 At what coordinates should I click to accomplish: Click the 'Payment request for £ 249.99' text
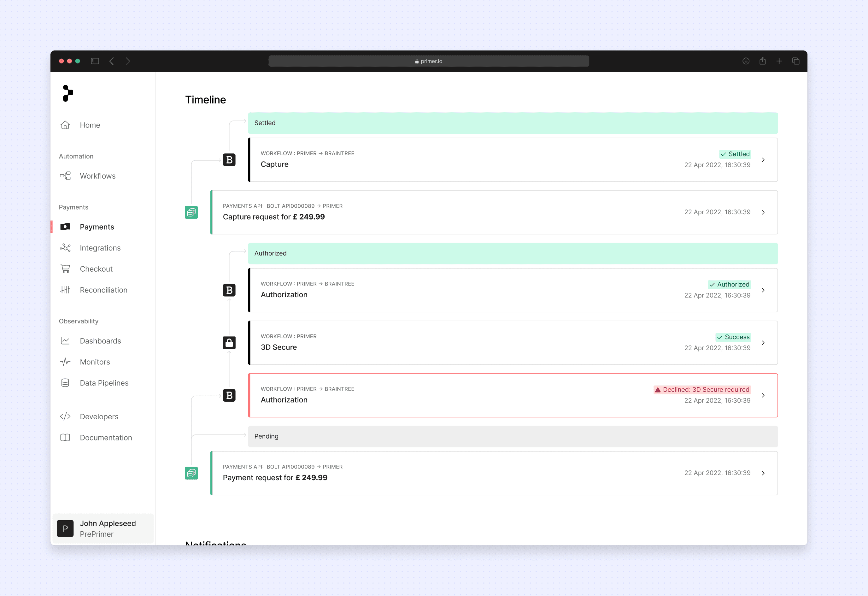(x=275, y=478)
